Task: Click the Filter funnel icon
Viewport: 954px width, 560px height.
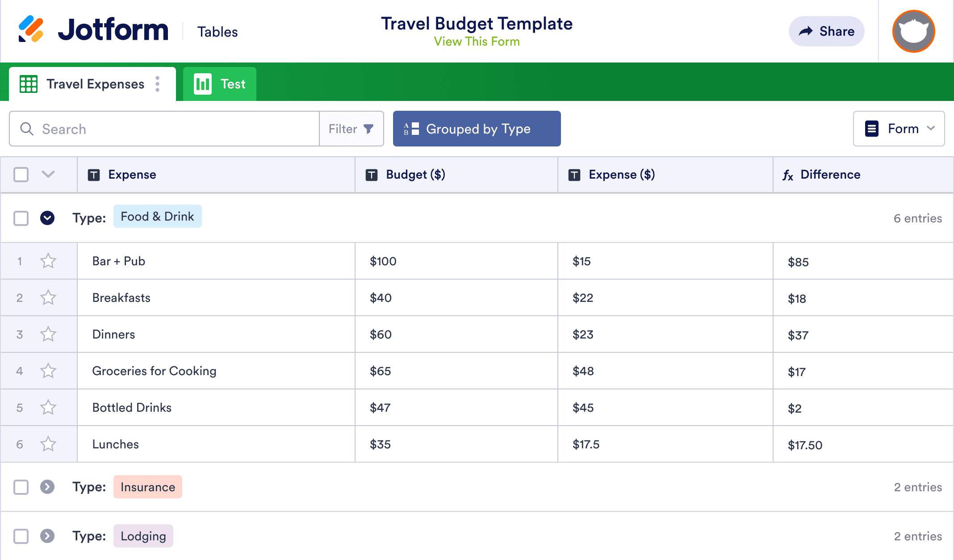Action: (x=368, y=129)
